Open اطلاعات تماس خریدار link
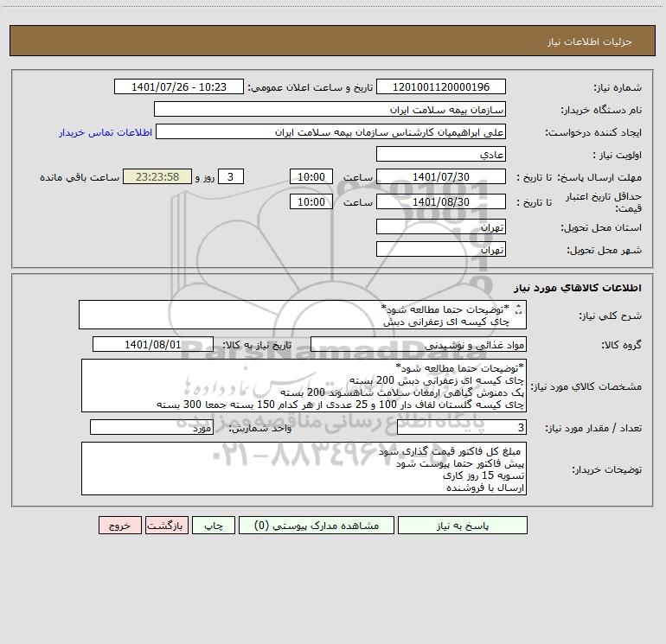666x644 pixels. (106, 132)
